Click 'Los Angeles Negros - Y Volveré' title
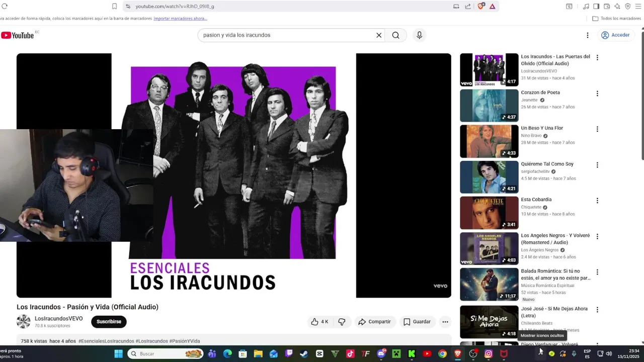The height and width of the screenshot is (362, 644). (555, 239)
